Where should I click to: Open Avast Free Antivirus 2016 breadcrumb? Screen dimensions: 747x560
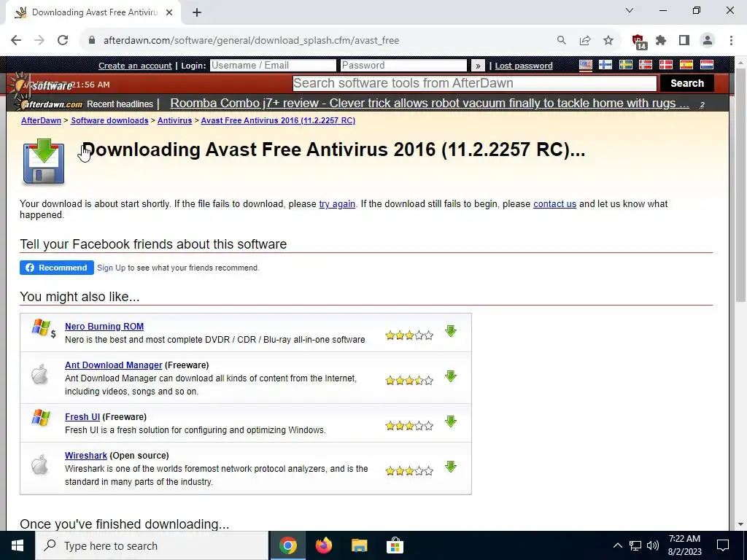278,120
